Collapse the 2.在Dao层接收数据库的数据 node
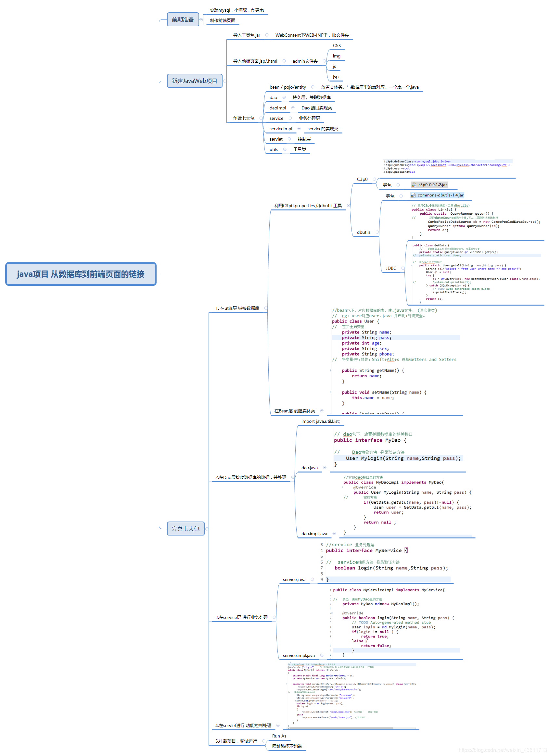 (x=293, y=477)
